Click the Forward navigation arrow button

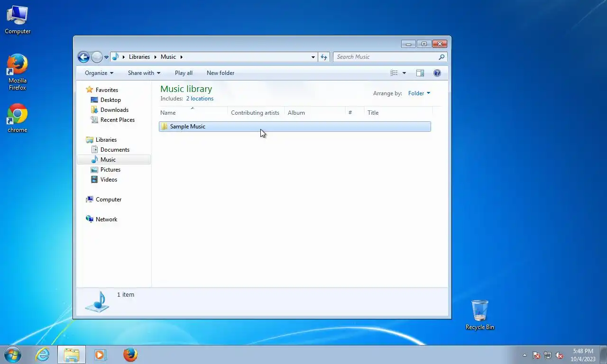coord(97,57)
